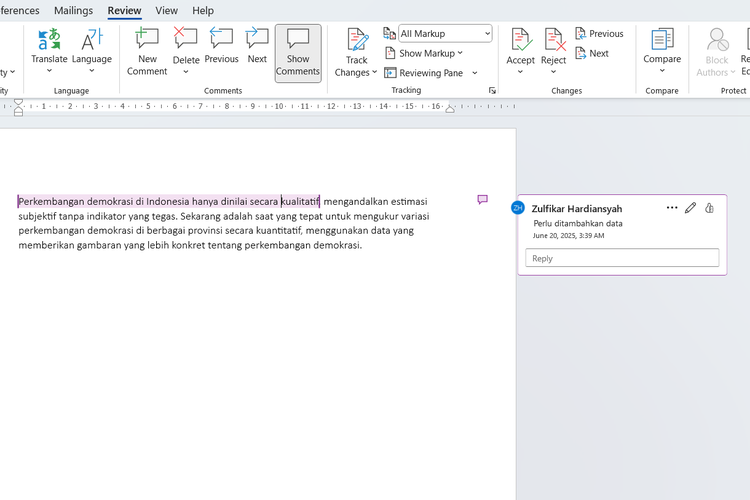Click the Display for Review icon beside All Markup
Viewport: 750px width, 500px height.
pyautogui.click(x=389, y=33)
